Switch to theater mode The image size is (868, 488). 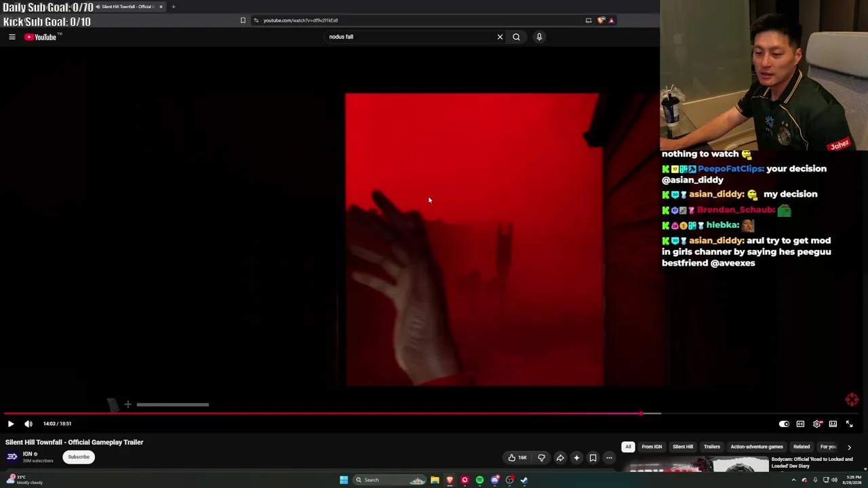[x=833, y=424]
